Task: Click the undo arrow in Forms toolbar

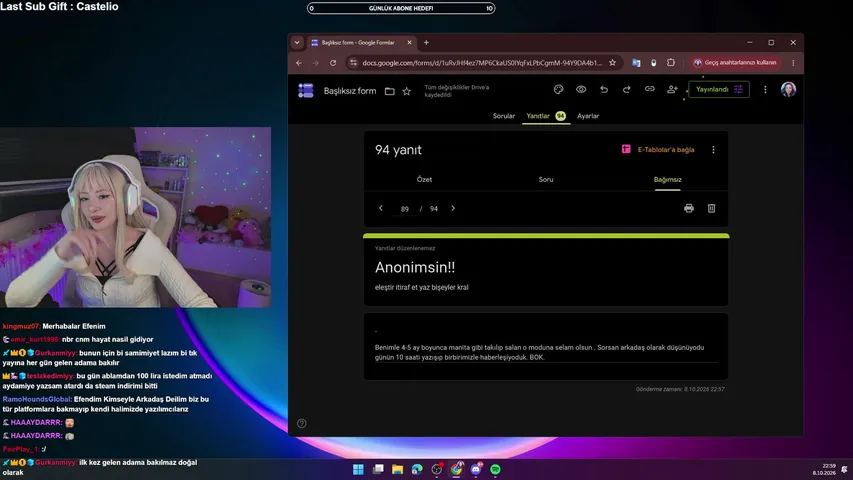Action: point(604,89)
